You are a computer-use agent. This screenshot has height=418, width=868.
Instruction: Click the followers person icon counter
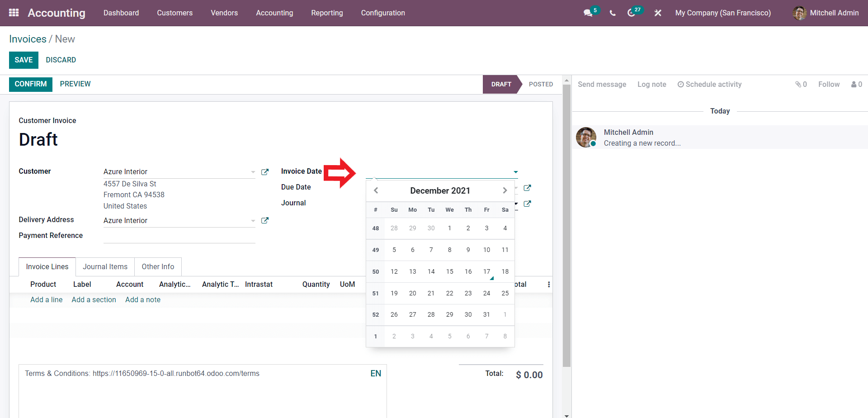[x=857, y=84]
